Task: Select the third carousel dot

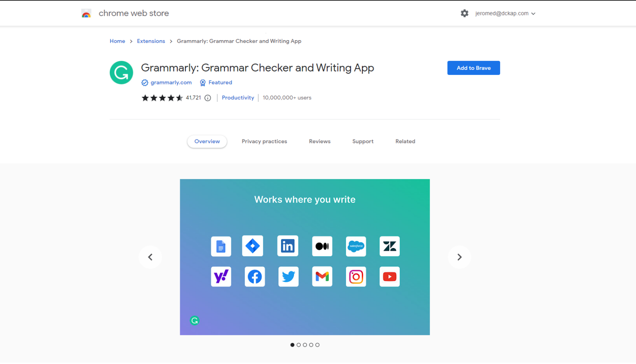Action: [305, 345]
